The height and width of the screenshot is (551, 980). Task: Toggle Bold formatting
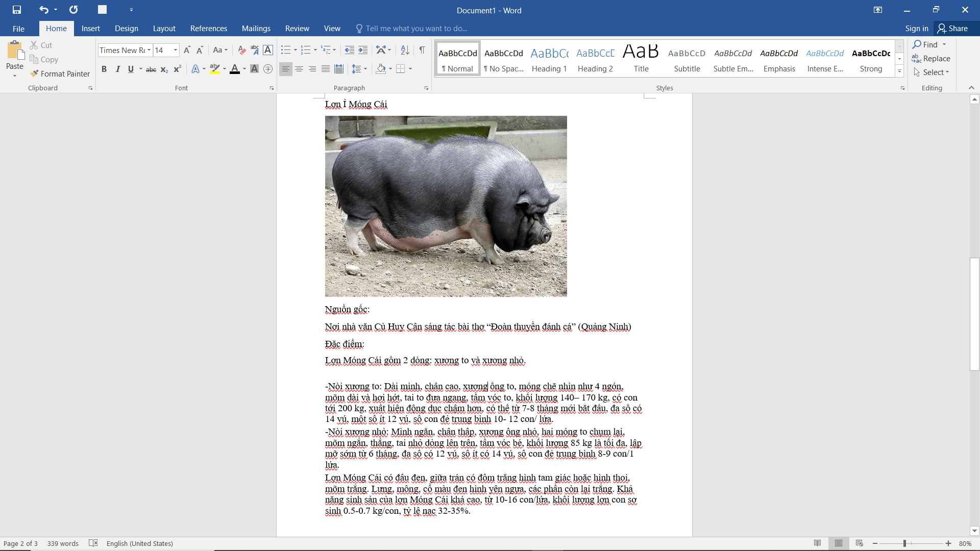click(104, 69)
